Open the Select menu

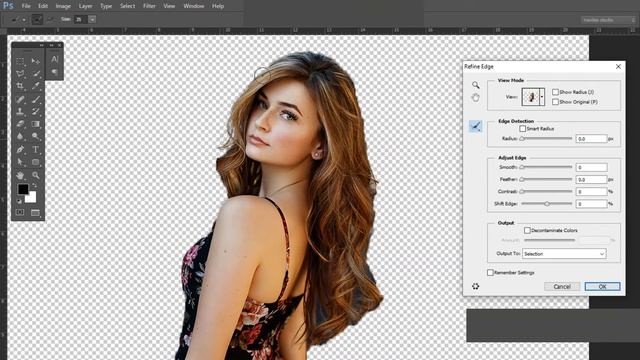point(127,6)
